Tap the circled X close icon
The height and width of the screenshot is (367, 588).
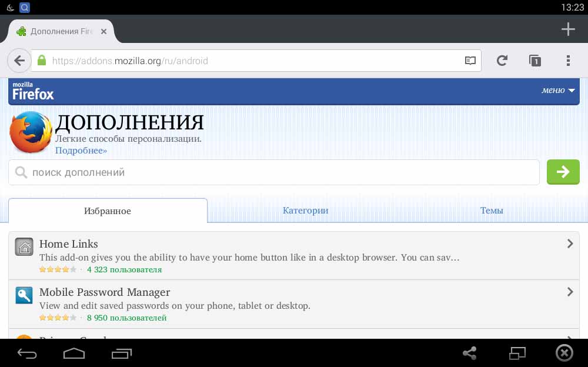click(x=564, y=353)
